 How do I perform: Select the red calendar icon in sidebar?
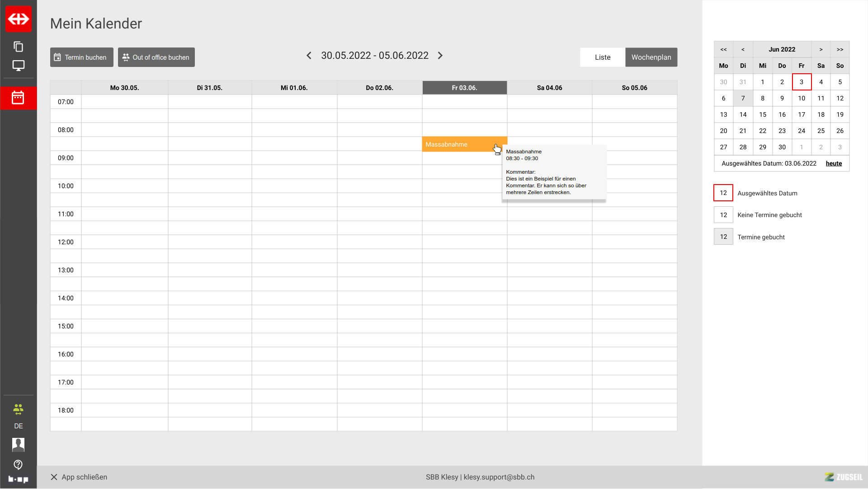coord(18,98)
